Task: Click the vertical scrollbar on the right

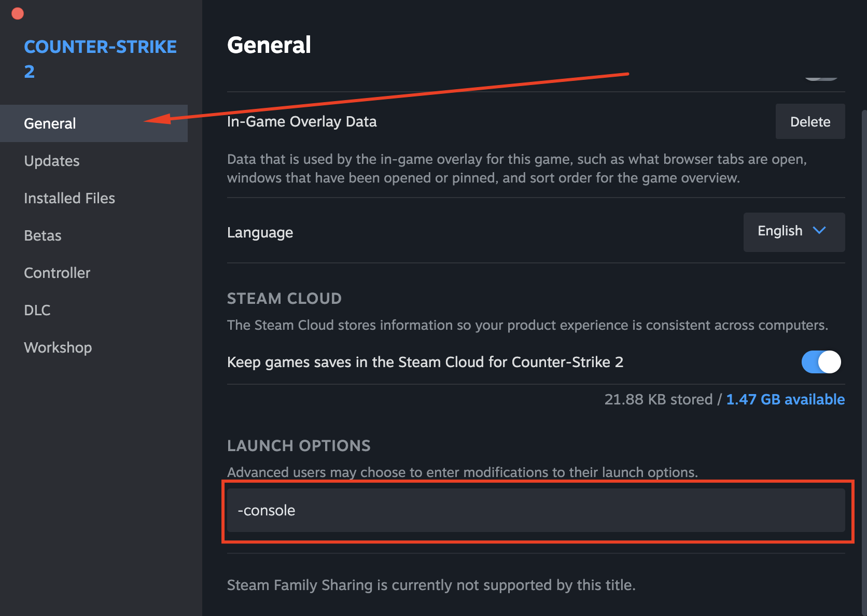Action: click(863, 311)
